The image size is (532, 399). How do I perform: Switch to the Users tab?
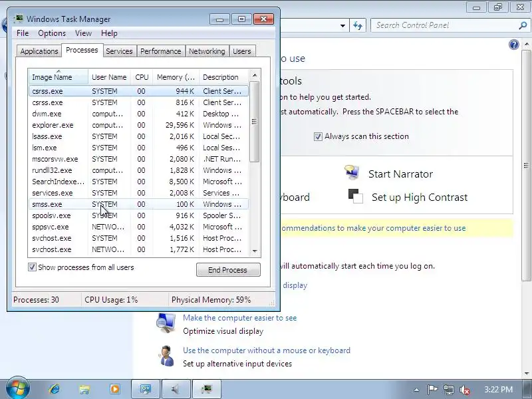242,51
